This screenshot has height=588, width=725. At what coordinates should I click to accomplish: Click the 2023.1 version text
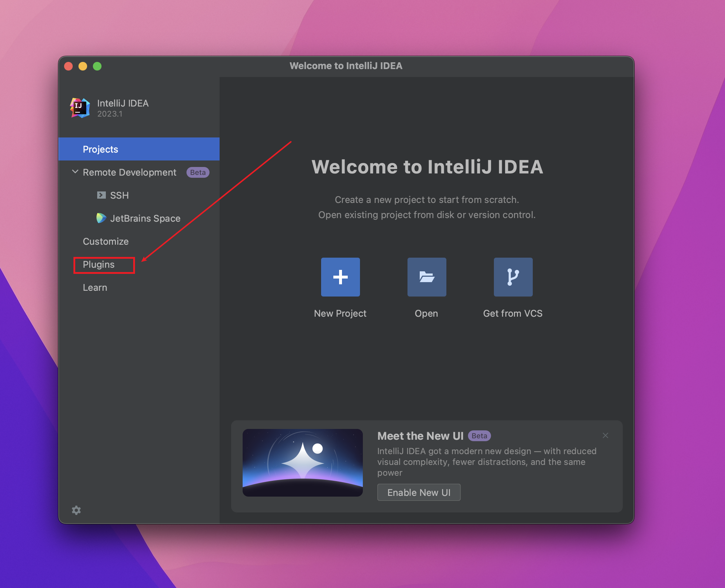(x=110, y=114)
